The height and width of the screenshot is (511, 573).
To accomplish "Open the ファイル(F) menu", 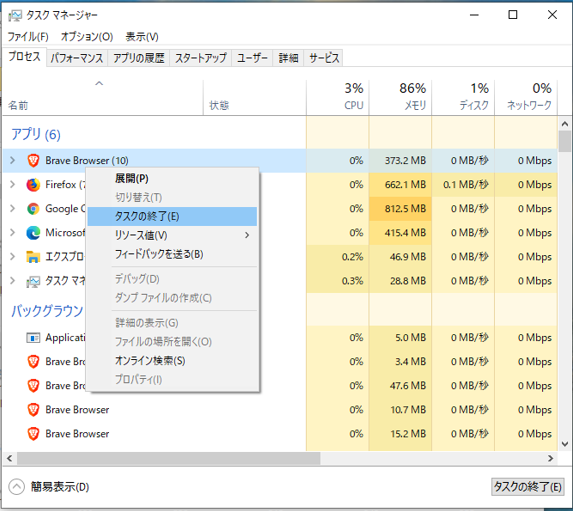I will [28, 37].
